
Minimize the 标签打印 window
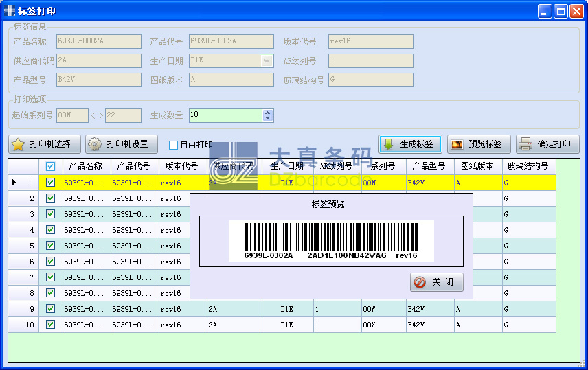(x=545, y=11)
